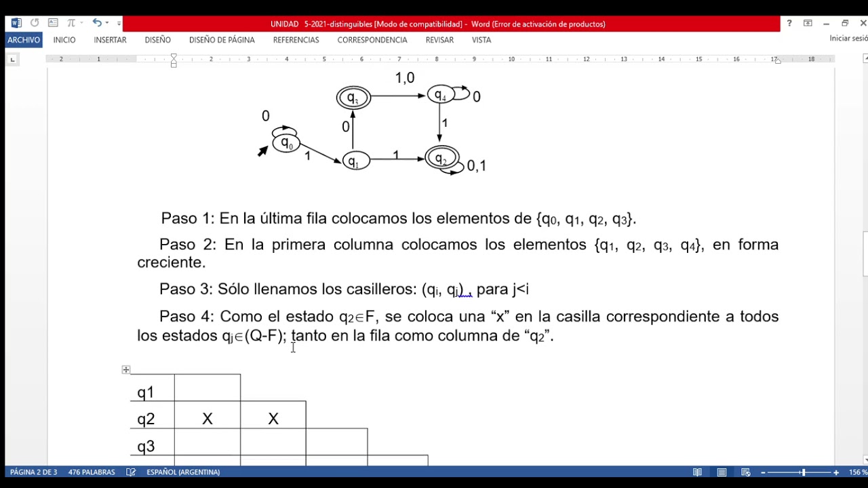
Task: Open the ARCHIVO tab
Action: [24, 40]
